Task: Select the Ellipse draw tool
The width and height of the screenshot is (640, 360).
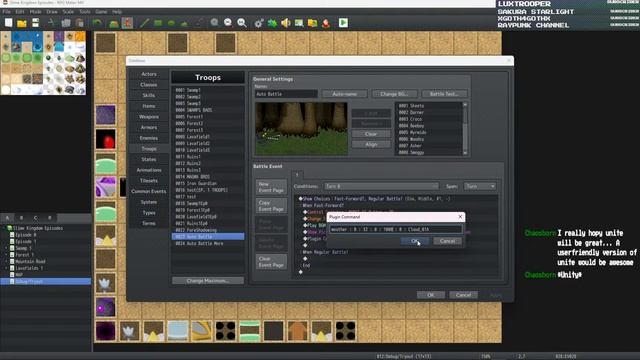Action: coord(171,23)
